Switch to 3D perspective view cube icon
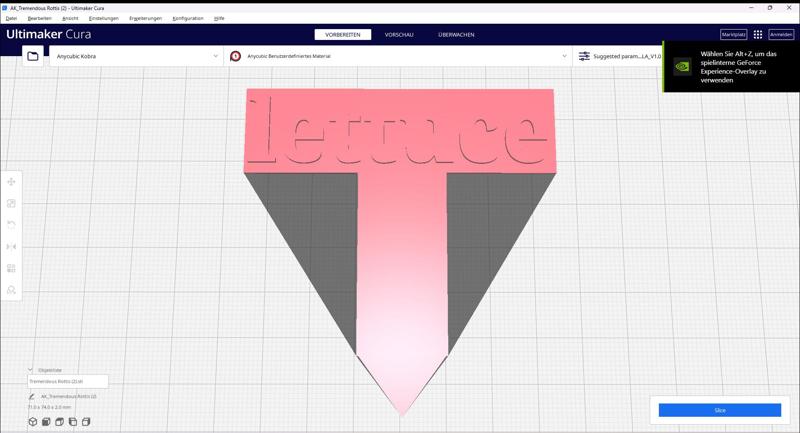Image resolution: width=800 pixels, height=433 pixels. (x=33, y=422)
